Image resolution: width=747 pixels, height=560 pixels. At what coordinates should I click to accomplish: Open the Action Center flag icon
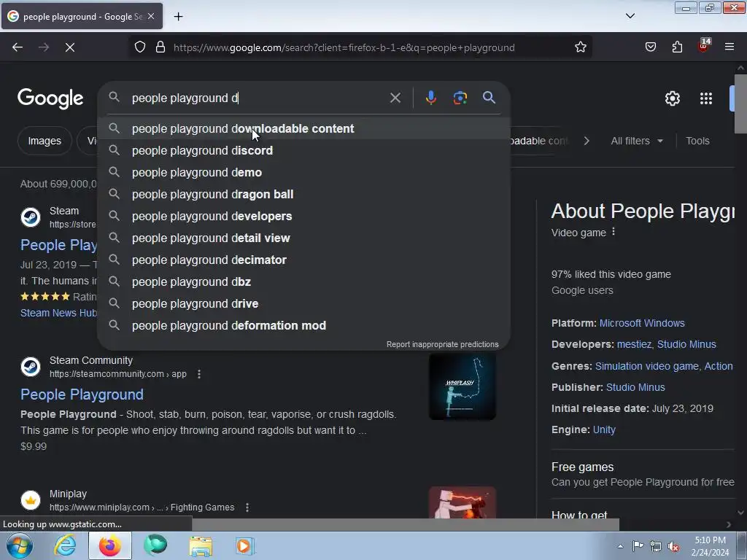638,546
